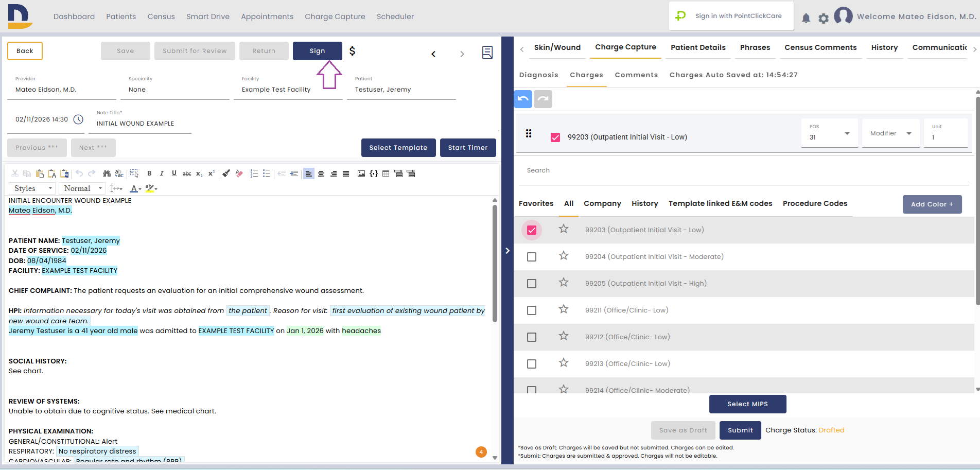Open the text color dropdown

135,188
